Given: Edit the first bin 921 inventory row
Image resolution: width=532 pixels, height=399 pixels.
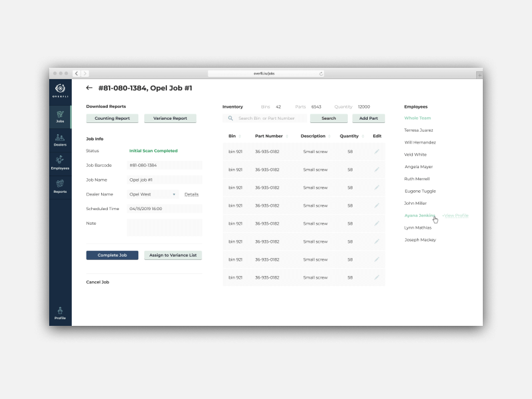Looking at the screenshot, I should pos(376,152).
